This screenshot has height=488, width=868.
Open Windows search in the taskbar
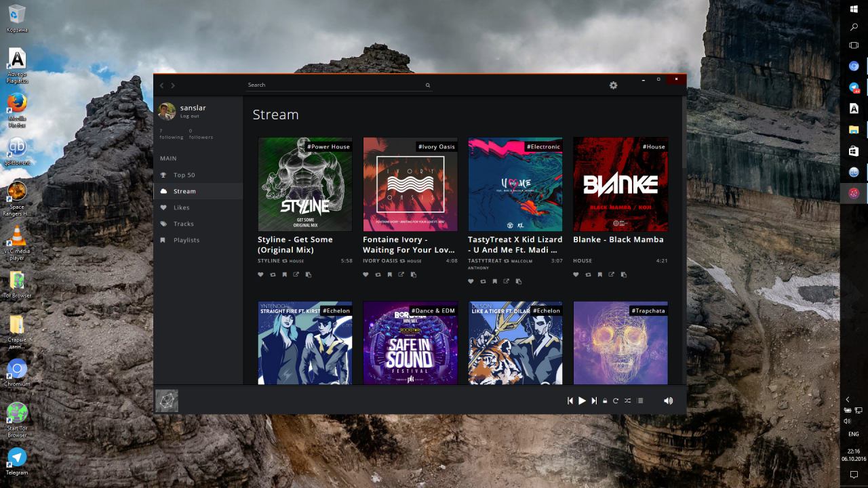[x=854, y=27]
